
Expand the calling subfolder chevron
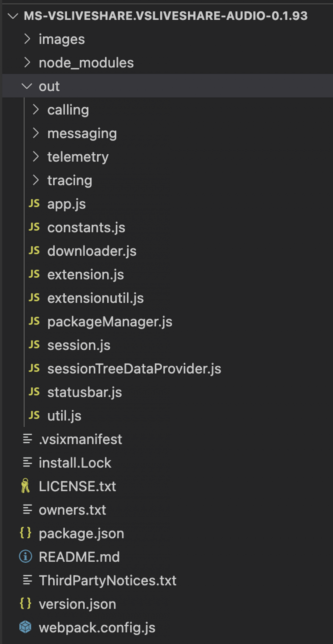click(36, 109)
